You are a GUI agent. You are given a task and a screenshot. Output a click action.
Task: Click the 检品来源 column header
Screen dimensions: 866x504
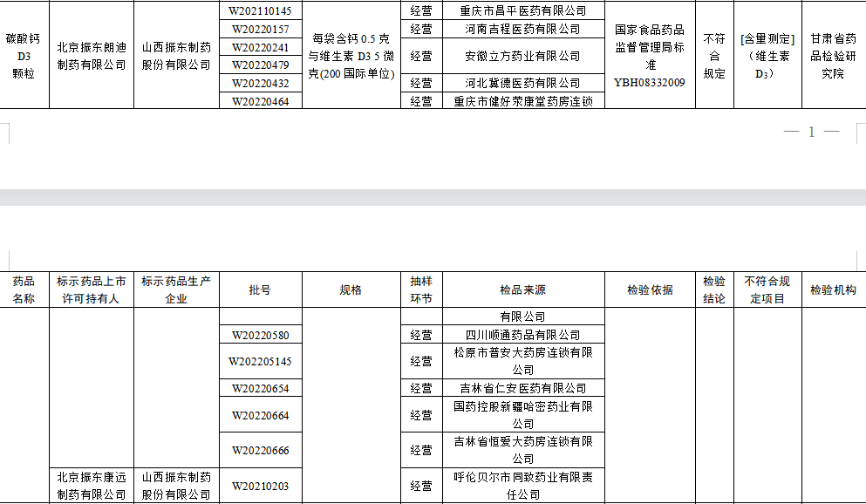(x=523, y=289)
